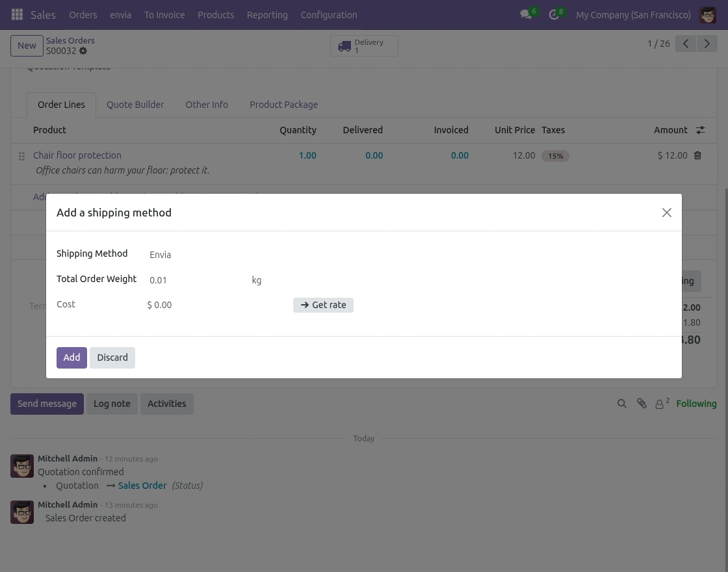Open the Activities clock icon

pos(554,14)
